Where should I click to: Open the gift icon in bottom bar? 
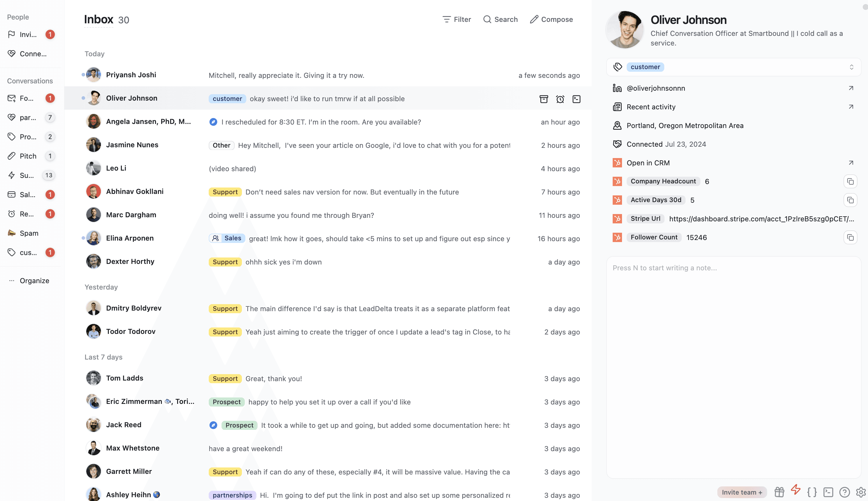[x=779, y=492]
